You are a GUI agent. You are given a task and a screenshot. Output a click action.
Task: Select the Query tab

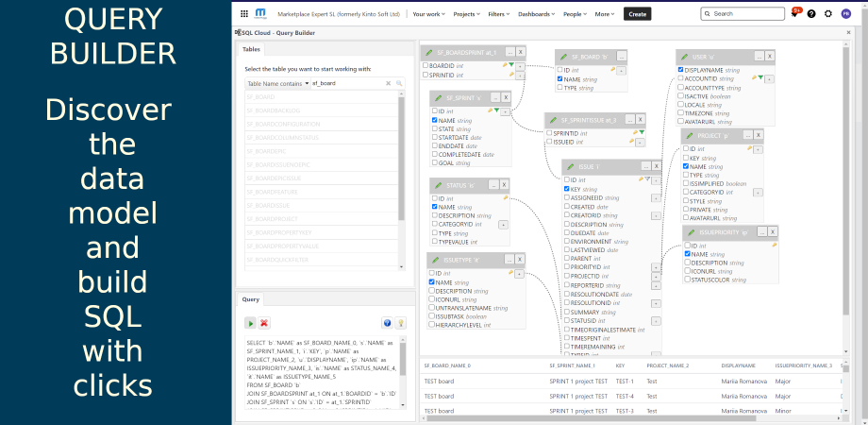[x=251, y=299]
